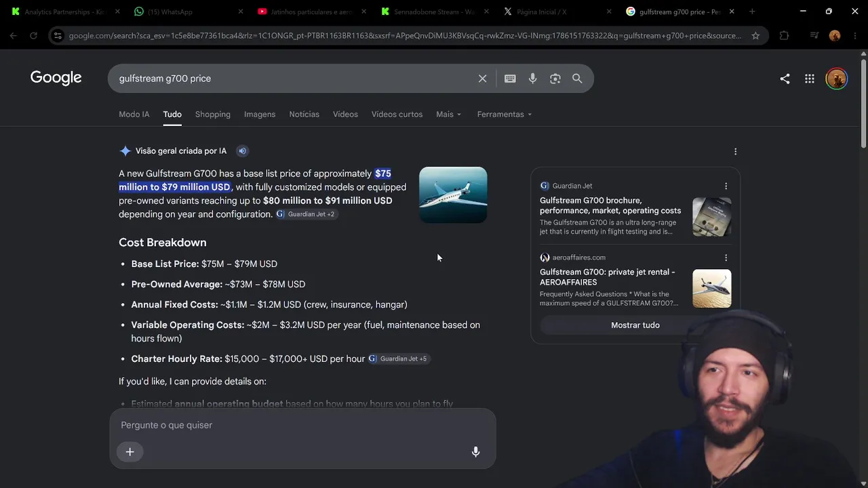Click the Mostrar tudo button
The height and width of the screenshot is (488, 868).
635,325
